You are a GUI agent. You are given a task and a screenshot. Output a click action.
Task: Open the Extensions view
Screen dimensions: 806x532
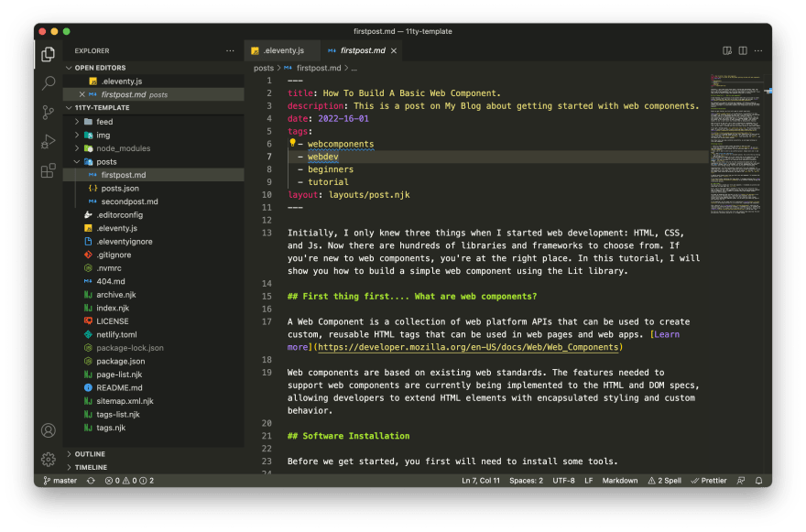pyautogui.click(x=49, y=170)
